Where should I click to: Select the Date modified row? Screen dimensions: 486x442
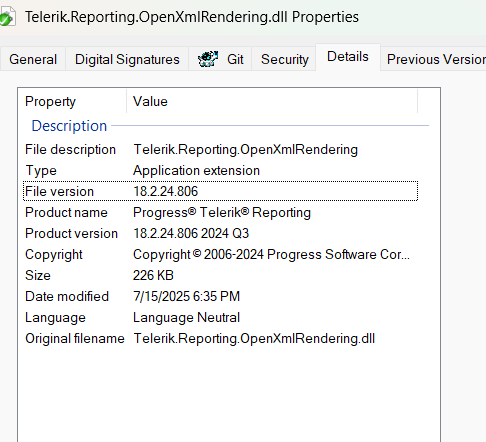point(220,296)
